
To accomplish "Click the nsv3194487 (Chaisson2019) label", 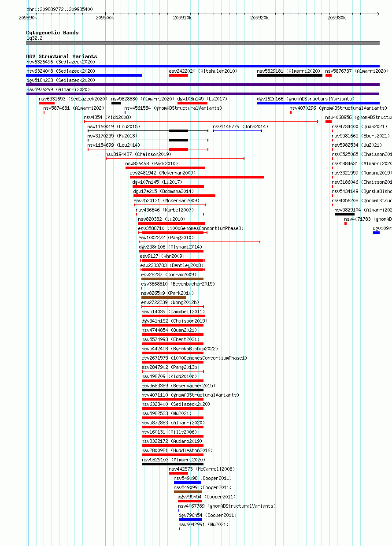I will click(138, 154).
